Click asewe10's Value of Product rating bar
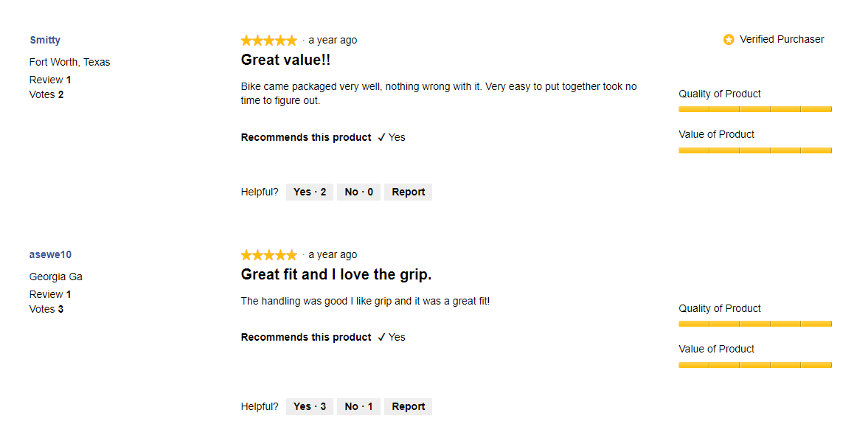The image size is (868, 424). pyautogui.click(x=755, y=365)
